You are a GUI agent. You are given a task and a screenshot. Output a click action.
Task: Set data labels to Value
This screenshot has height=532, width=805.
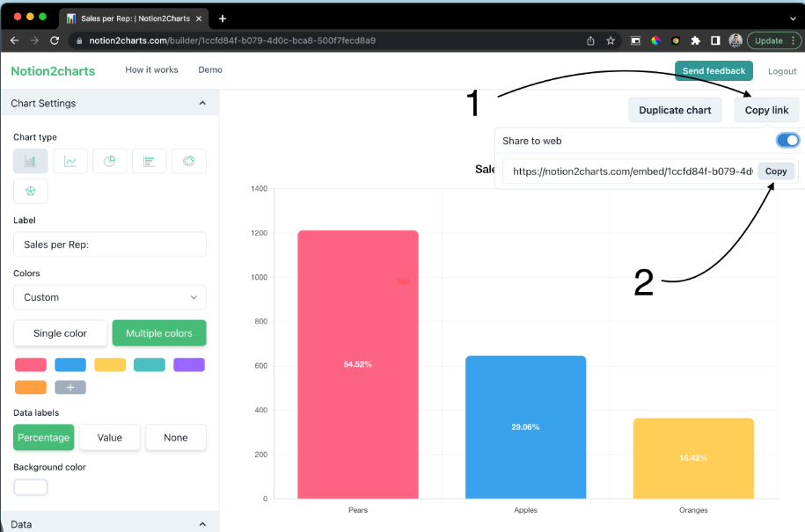pyautogui.click(x=110, y=438)
